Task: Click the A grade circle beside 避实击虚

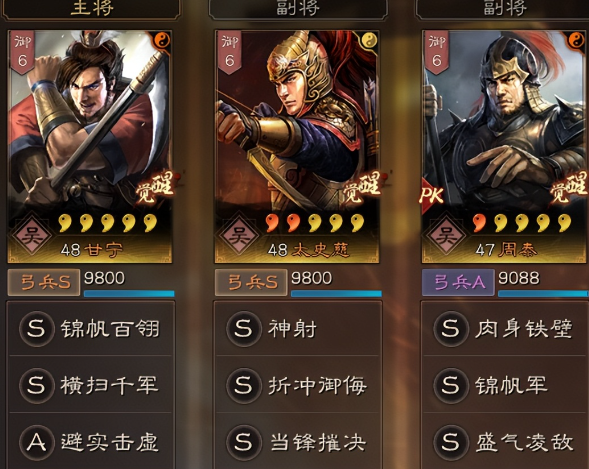Action: 36,443
